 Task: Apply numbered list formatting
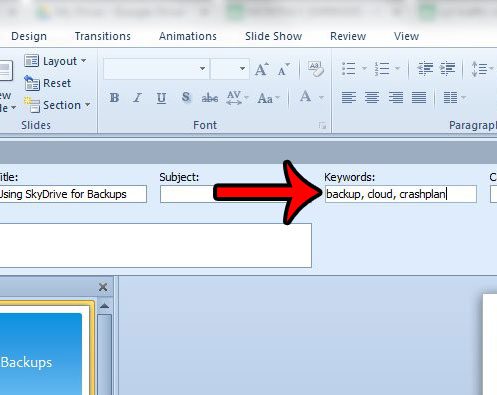coord(381,69)
